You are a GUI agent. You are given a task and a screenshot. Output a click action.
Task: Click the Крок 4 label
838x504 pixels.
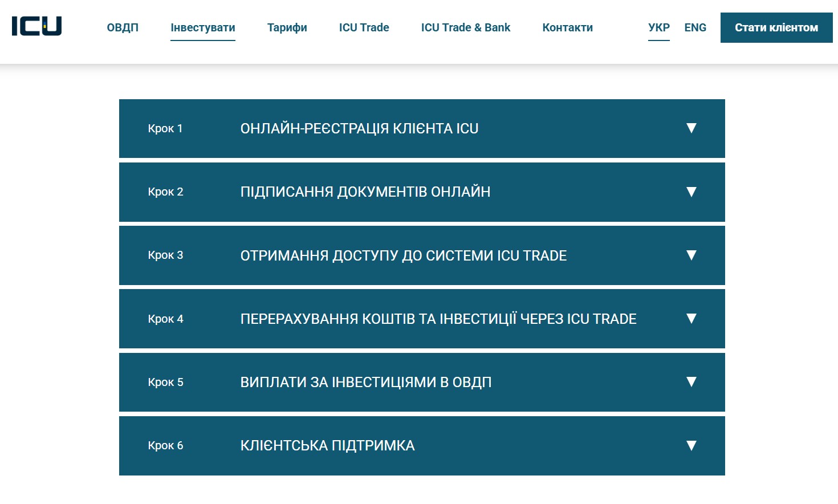coord(165,319)
